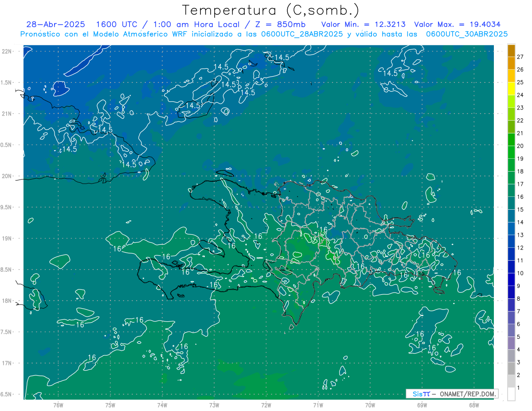Select the colorbar segment between 12 and 13
The height and width of the screenshot is (411, 532).
pyautogui.click(x=511, y=241)
